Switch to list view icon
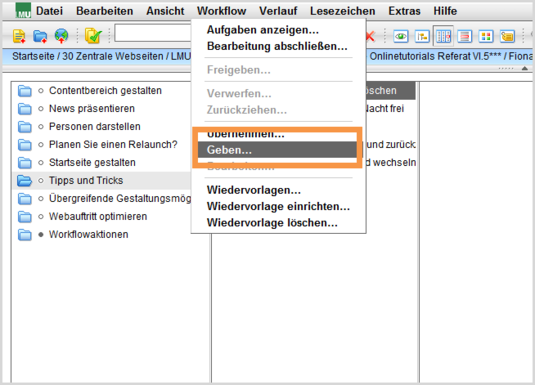 point(465,36)
